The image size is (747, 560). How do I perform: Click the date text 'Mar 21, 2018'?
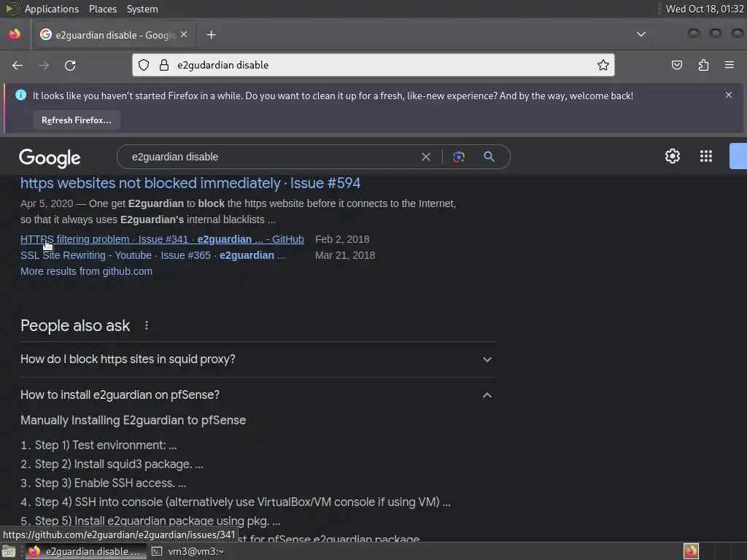coord(345,255)
